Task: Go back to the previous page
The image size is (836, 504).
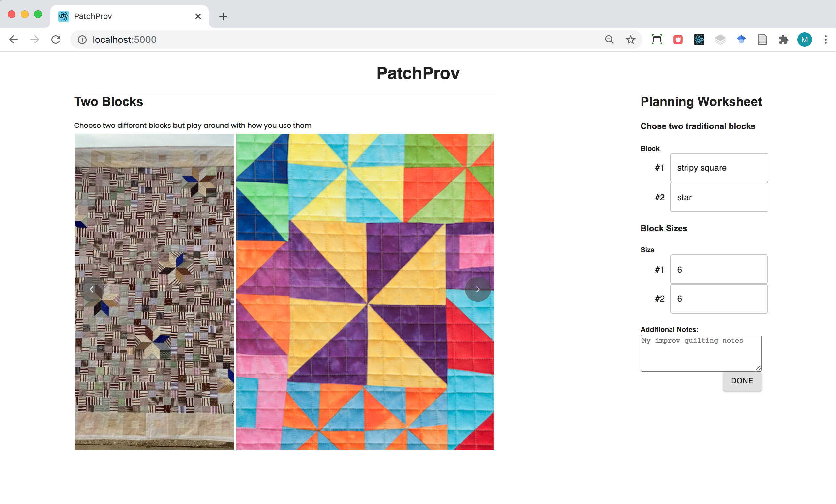Action: point(14,40)
